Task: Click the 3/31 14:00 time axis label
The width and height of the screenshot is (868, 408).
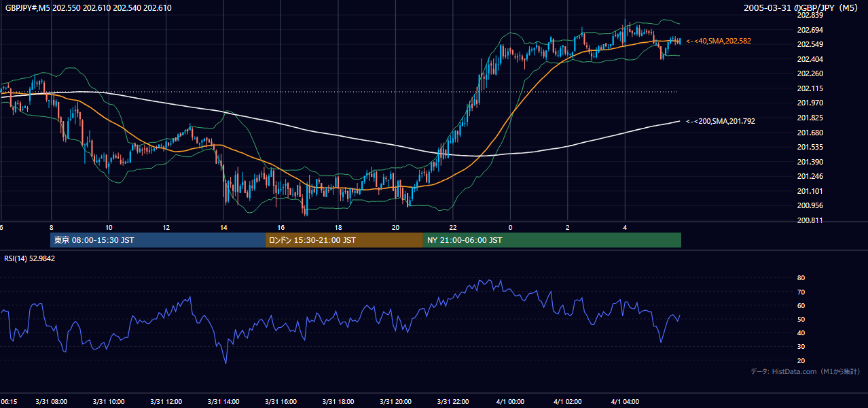Action: pyautogui.click(x=224, y=402)
